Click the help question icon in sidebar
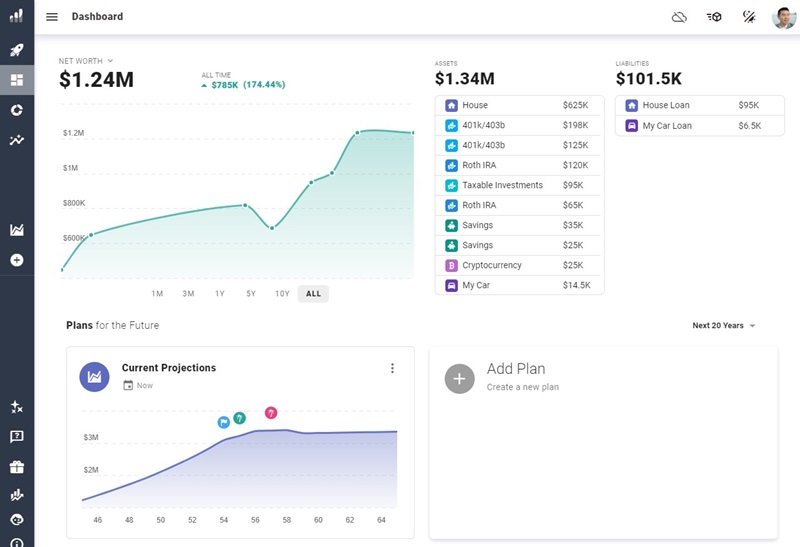Screen dimensions: 800x547 (17, 437)
